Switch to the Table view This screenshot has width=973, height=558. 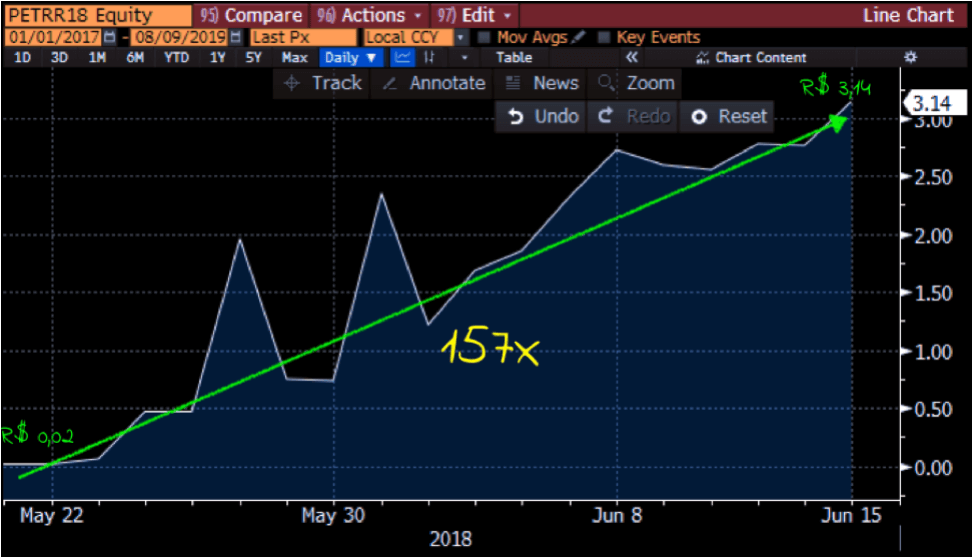coord(514,57)
